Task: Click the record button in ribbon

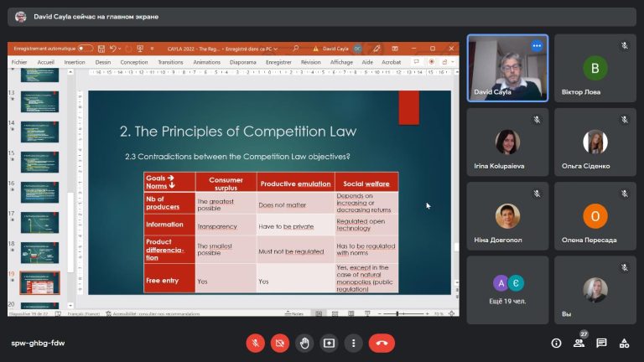Action: 431,62
